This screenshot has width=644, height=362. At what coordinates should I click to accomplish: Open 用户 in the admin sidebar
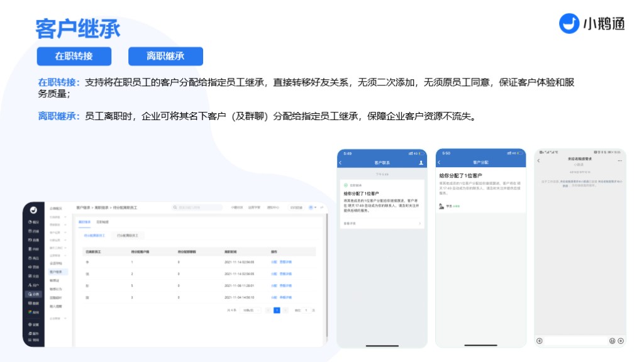[34, 285]
